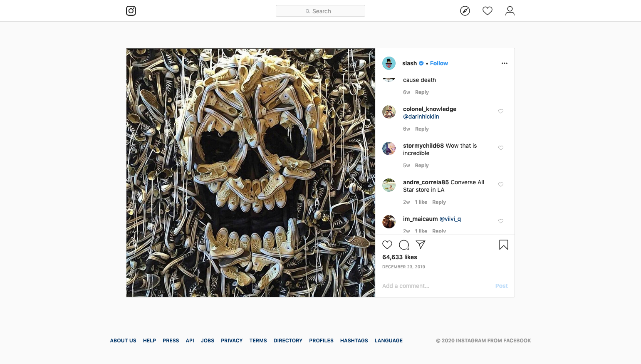Open Directory footer link
Image resolution: width=641 pixels, height=364 pixels.
pos(288,341)
